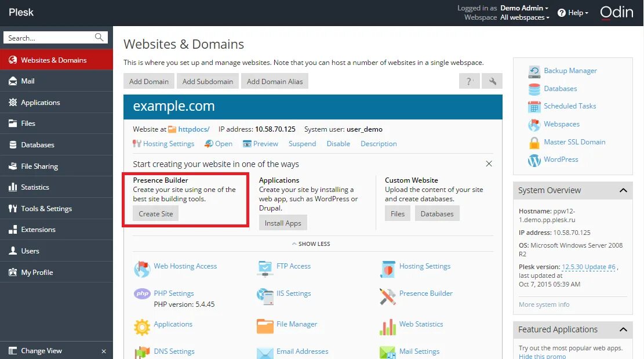Click the Odin logo
The width and height of the screenshot is (644, 359).
[617, 12]
